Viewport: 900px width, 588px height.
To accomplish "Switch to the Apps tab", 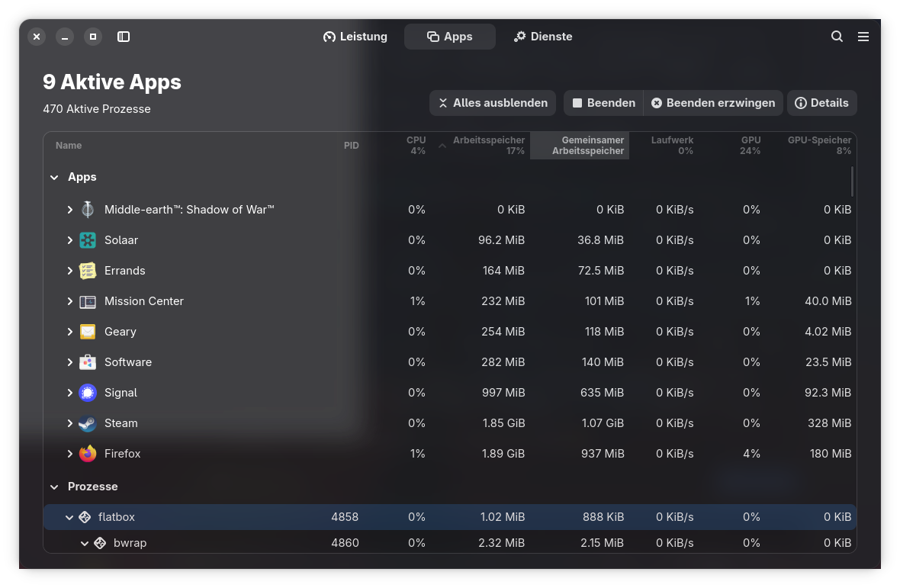I will pyautogui.click(x=450, y=37).
